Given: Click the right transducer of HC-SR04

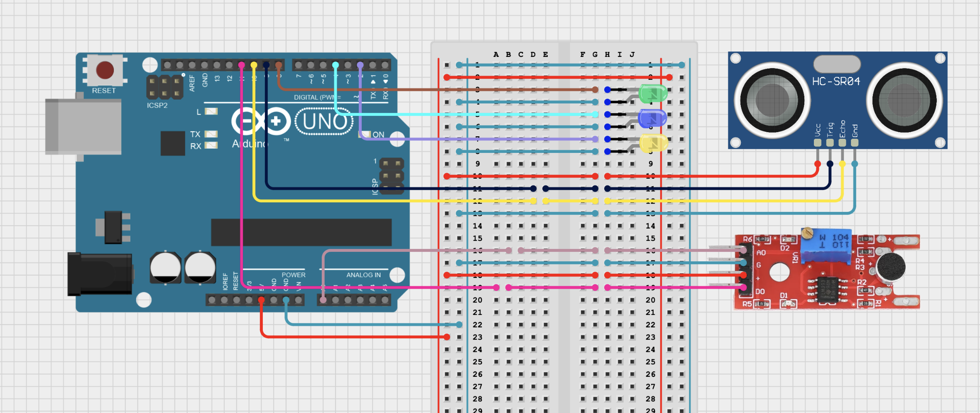Looking at the screenshot, I should pos(904,100).
